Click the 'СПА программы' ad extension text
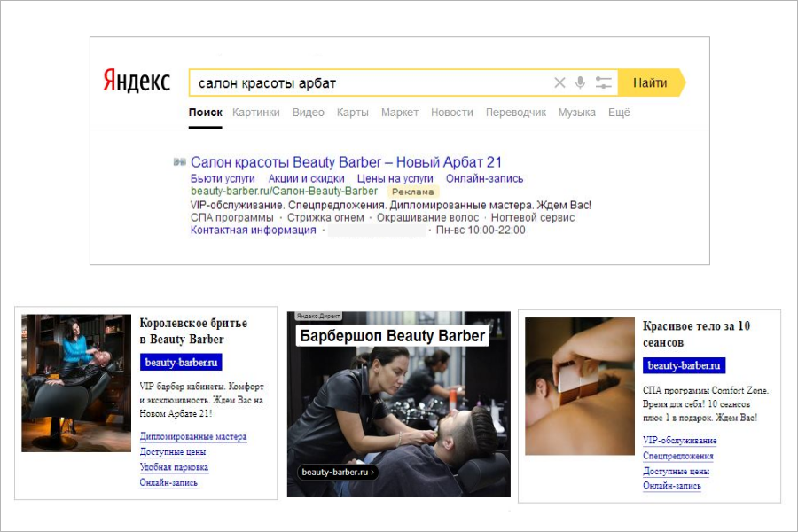 (231, 218)
